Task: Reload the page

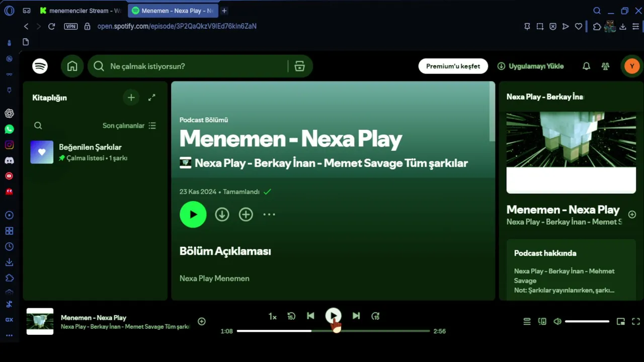Action: click(x=51, y=26)
